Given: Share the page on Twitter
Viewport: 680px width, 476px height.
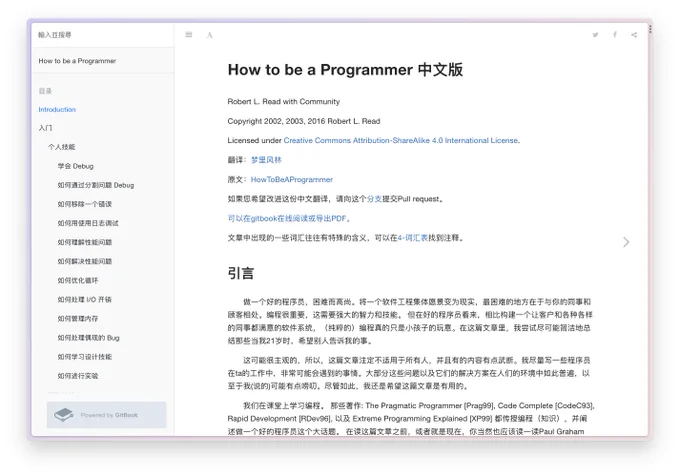Looking at the screenshot, I should (x=595, y=35).
